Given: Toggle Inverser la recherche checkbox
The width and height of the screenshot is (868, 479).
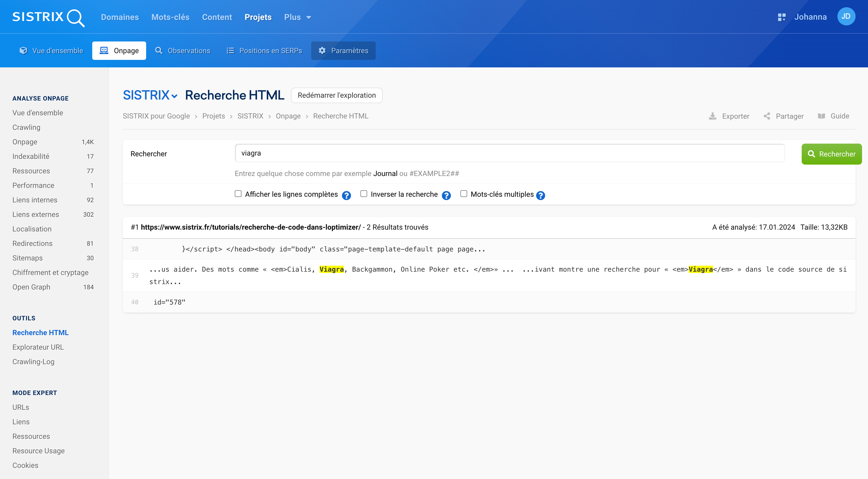Looking at the screenshot, I should point(364,193).
